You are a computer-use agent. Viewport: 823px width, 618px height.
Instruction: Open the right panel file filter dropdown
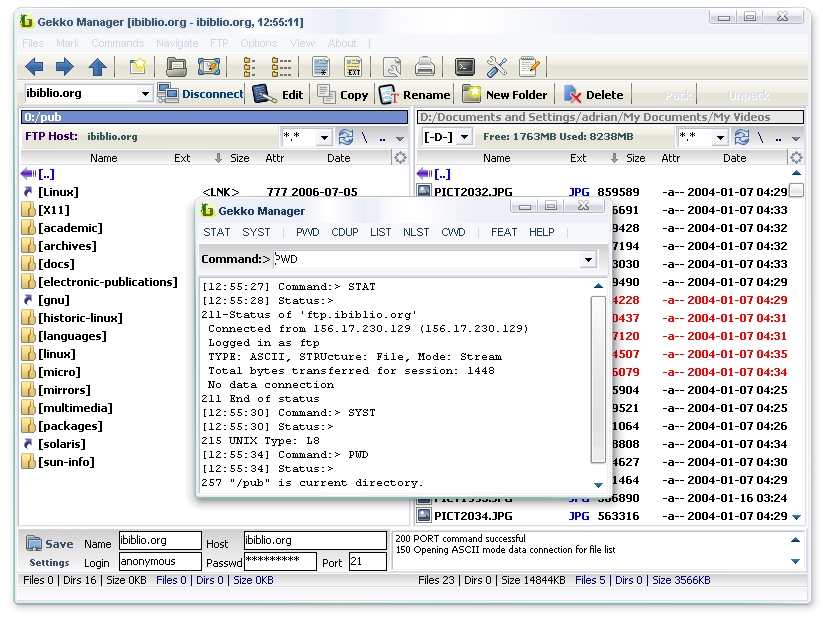tap(720, 138)
